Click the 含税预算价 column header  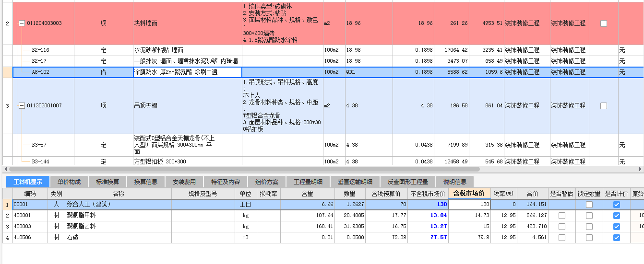click(x=387, y=194)
